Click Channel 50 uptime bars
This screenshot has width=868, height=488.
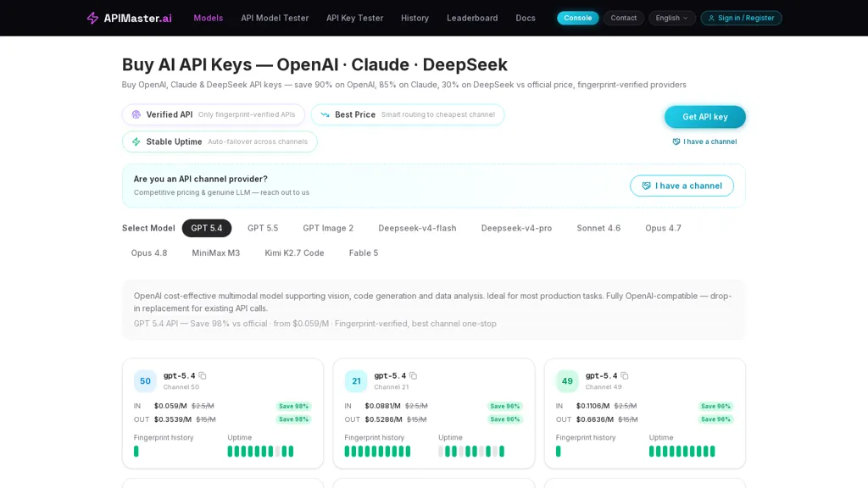(x=261, y=452)
